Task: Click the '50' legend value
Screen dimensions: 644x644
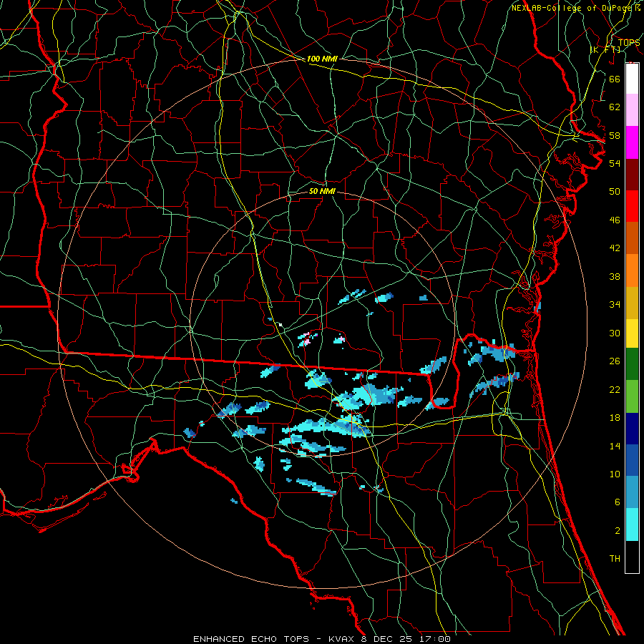Action: pyautogui.click(x=615, y=192)
